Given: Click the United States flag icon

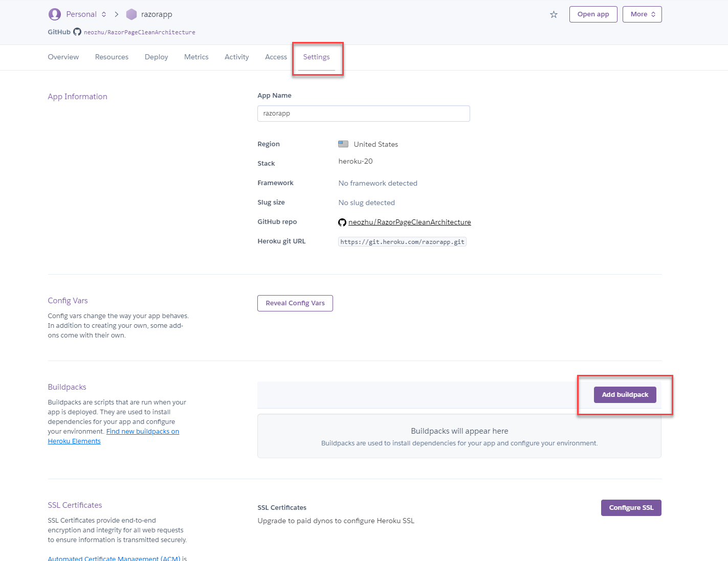Looking at the screenshot, I should click(343, 144).
